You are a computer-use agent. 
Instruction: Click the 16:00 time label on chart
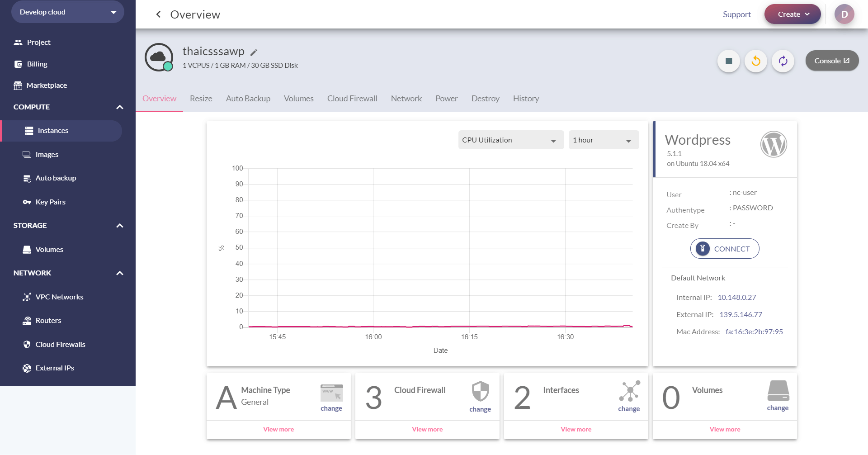(373, 337)
